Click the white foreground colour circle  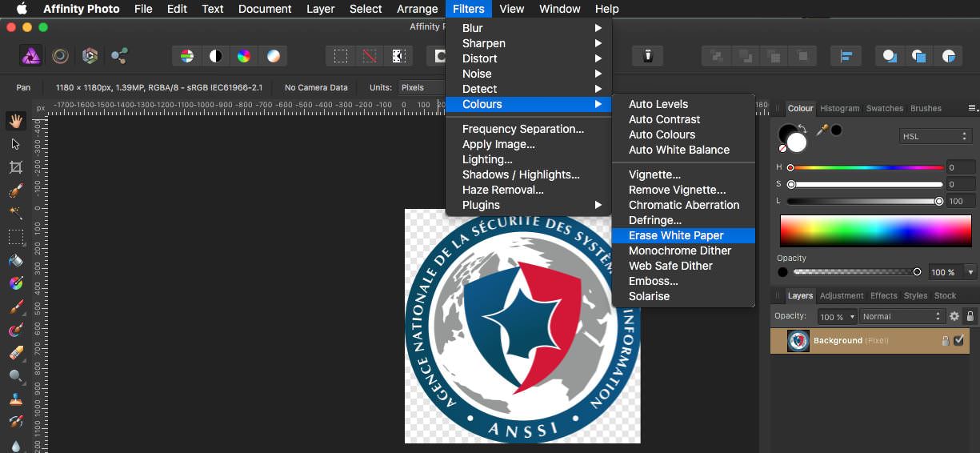[x=797, y=142]
